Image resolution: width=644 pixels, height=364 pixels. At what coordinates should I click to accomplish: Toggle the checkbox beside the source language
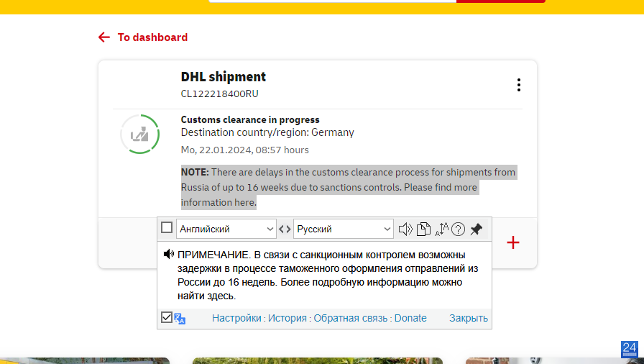click(x=167, y=227)
